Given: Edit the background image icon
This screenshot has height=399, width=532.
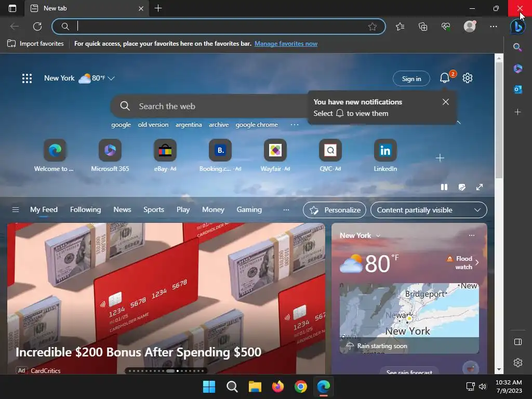Looking at the screenshot, I should (x=462, y=187).
